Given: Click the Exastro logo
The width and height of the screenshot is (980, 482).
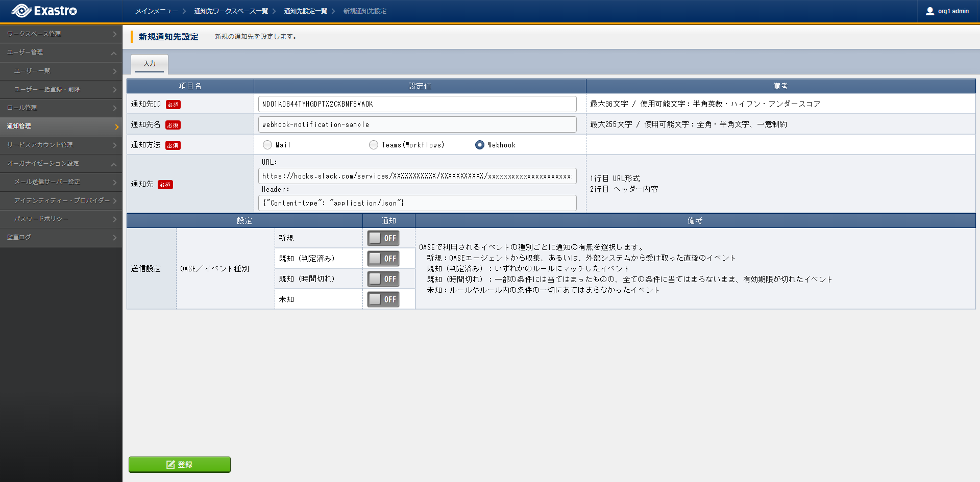Looking at the screenshot, I should (44, 11).
